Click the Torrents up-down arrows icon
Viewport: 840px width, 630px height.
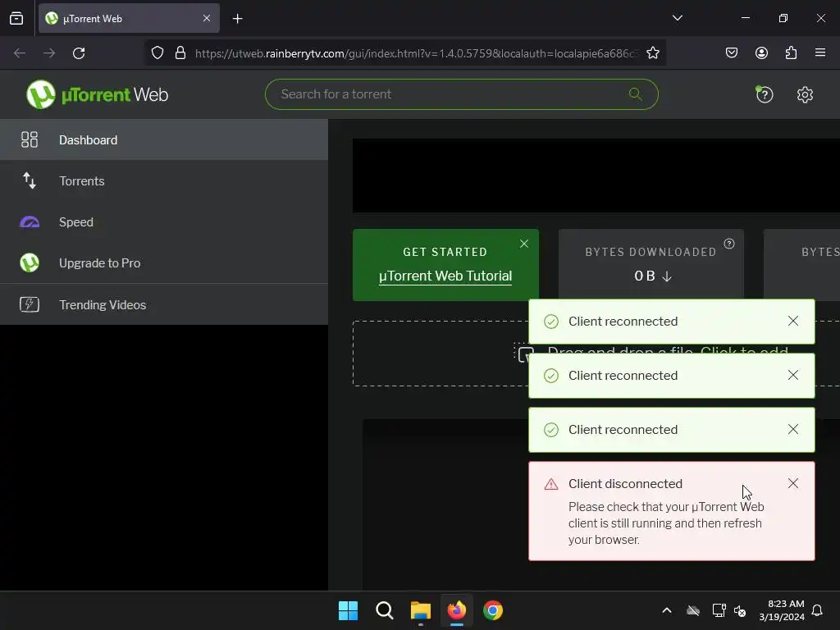coord(30,180)
